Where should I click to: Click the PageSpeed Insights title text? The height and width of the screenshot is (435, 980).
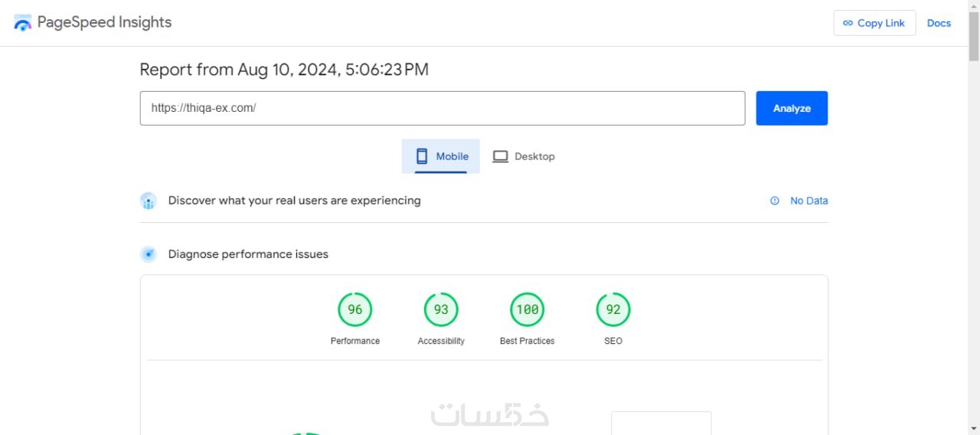pyautogui.click(x=104, y=22)
